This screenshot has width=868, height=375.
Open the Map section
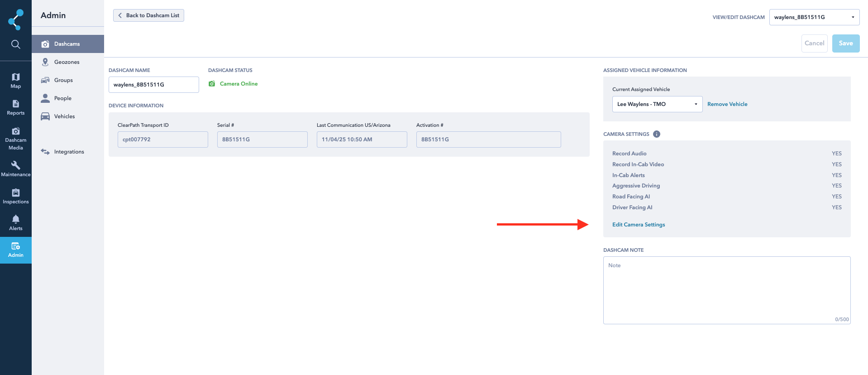point(16,81)
